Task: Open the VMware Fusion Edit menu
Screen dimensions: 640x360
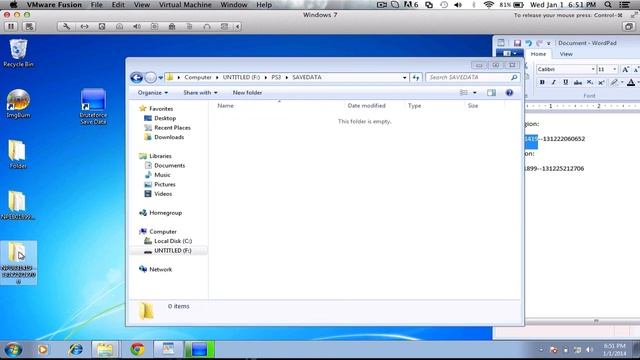Action: click(118, 5)
